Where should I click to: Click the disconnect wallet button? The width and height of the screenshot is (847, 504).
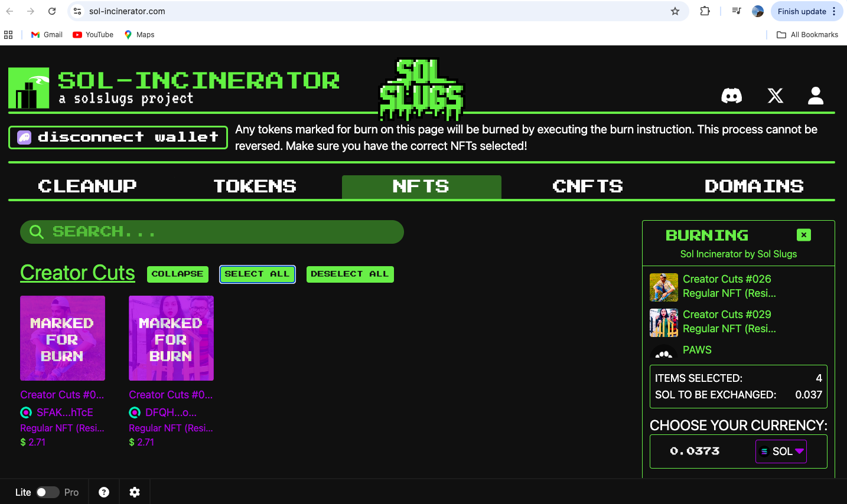tap(118, 137)
